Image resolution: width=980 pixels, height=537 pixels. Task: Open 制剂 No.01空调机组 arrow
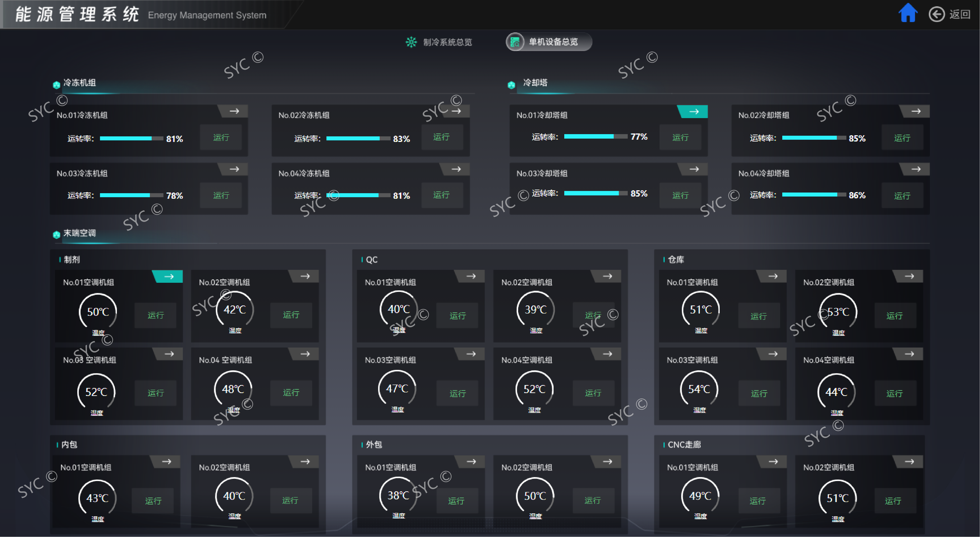[x=169, y=276]
